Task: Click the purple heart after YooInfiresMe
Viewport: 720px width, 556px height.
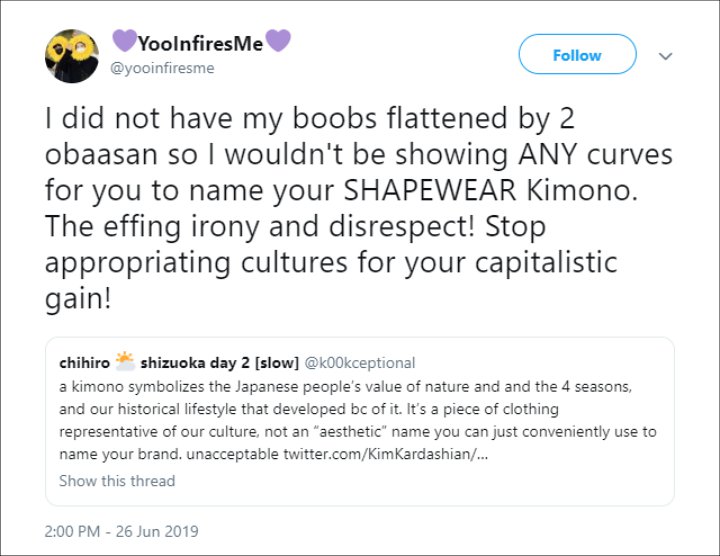Action: coord(278,40)
